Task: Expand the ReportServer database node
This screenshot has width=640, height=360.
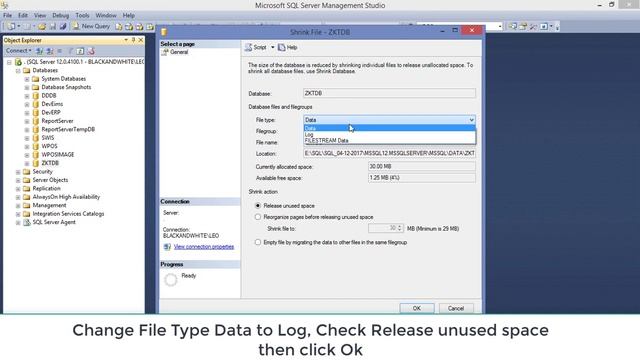Action: [27, 121]
